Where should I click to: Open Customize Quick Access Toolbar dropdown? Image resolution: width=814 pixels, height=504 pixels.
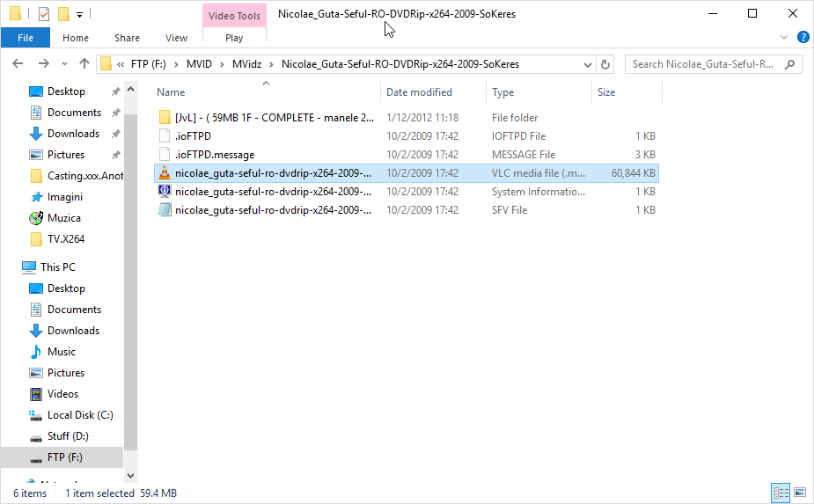coord(79,15)
